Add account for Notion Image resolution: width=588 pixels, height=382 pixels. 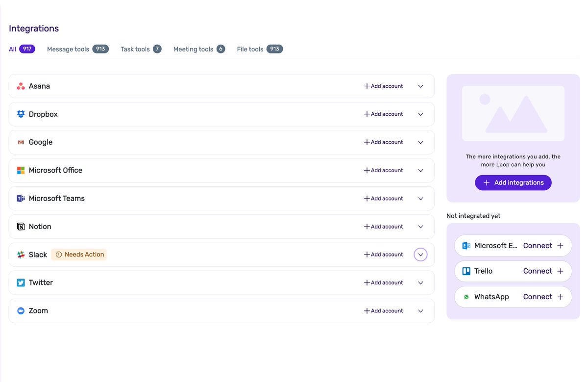383,227
